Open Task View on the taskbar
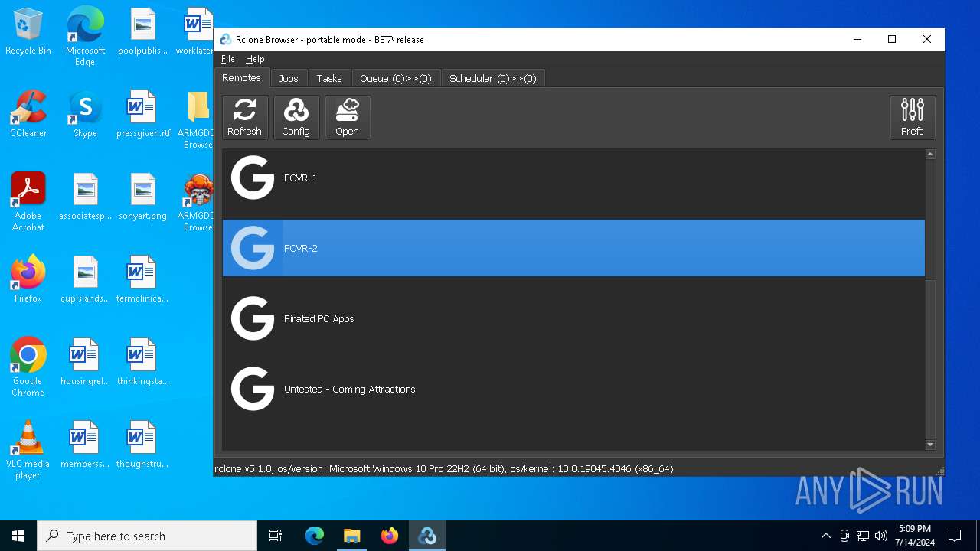This screenshot has width=980, height=551. (276, 536)
